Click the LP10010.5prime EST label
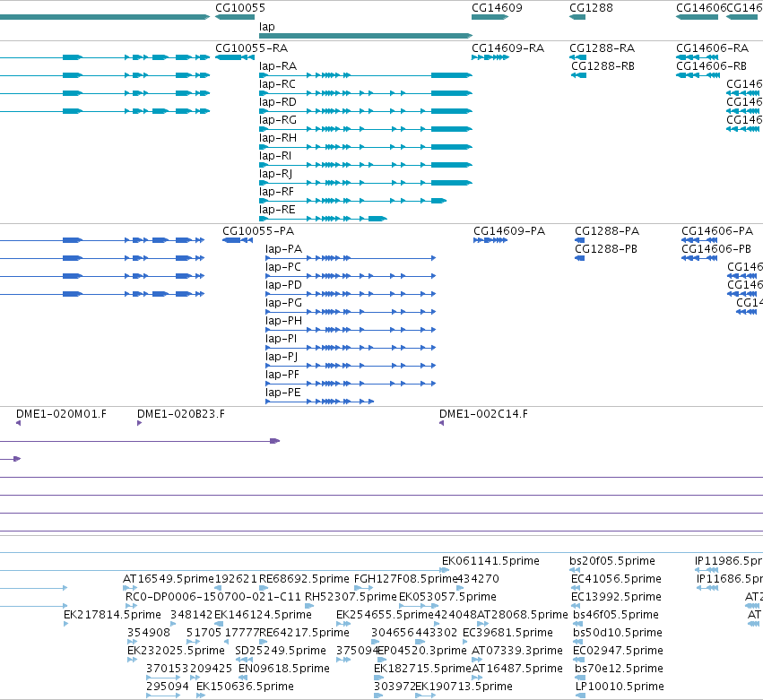The height and width of the screenshot is (700, 763). point(620,687)
